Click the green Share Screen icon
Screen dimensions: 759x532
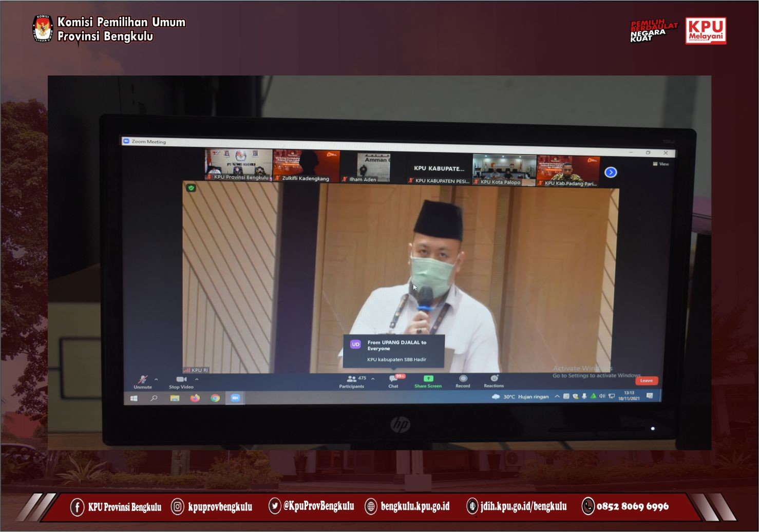(428, 379)
